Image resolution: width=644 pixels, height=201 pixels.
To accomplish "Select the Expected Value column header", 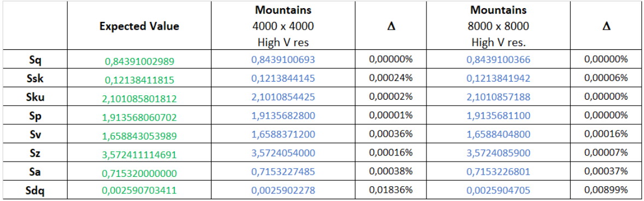I will (139, 27).
